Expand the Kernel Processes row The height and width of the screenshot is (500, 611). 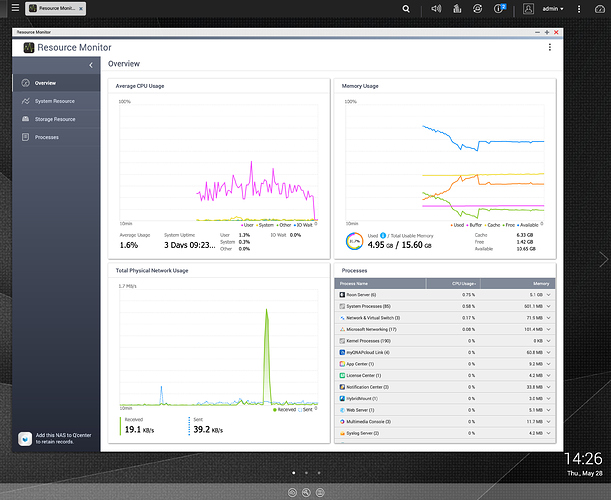tap(548, 341)
